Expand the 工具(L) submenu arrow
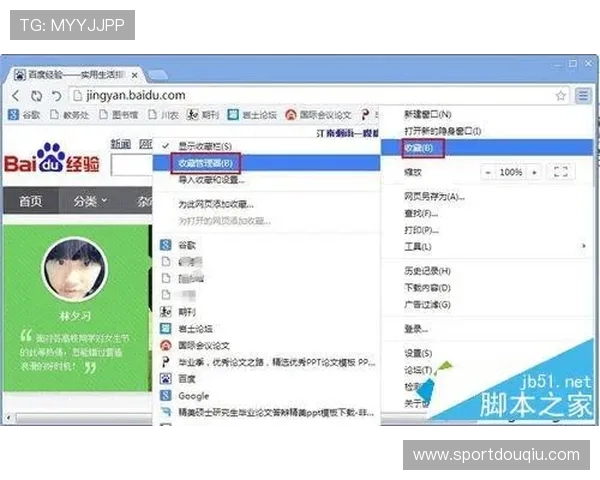 pyautogui.click(x=583, y=246)
